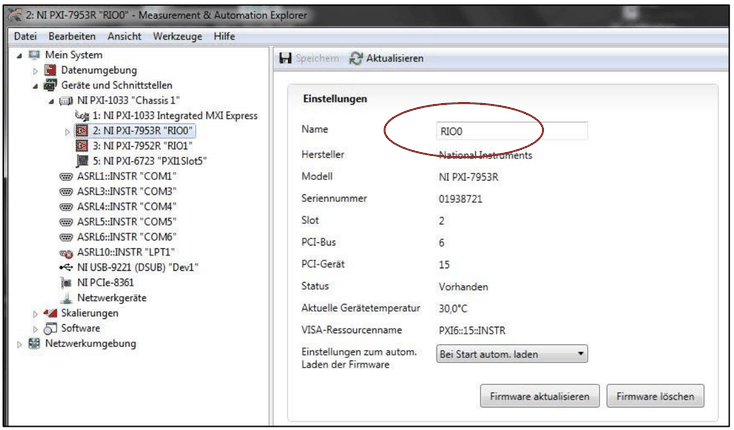Expand the Netzwerkumgebung tree node
Viewport: 734px width, 430px height.
(19, 344)
